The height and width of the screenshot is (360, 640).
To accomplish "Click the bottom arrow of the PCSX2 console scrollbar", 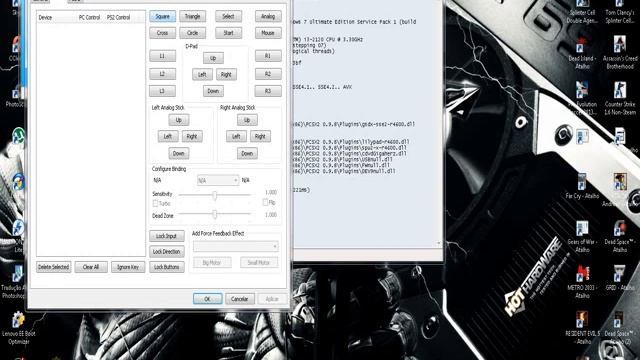I will pos(438,243).
